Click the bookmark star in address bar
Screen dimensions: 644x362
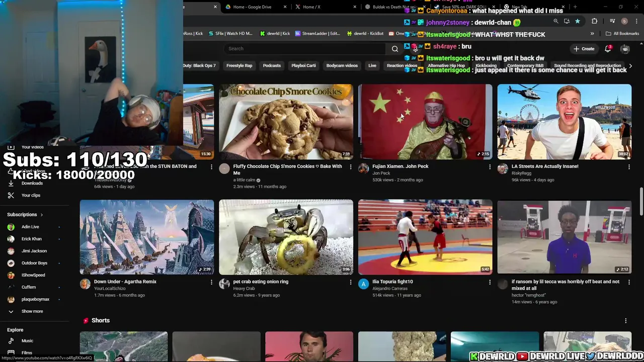(578, 21)
